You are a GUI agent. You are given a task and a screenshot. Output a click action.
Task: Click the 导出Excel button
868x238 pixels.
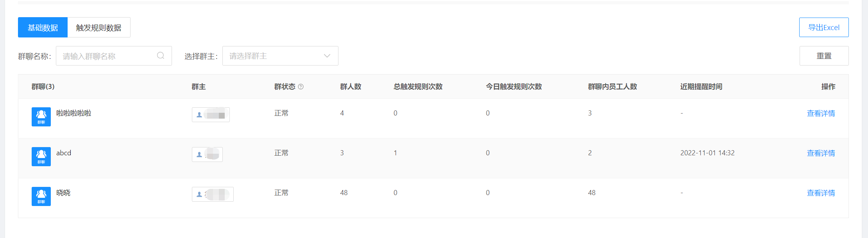tap(824, 27)
